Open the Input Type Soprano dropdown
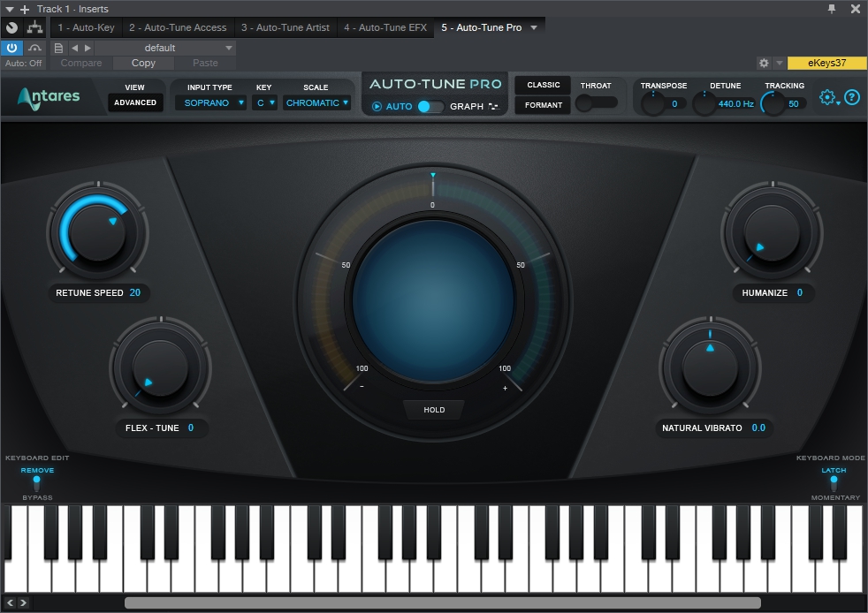The image size is (868, 613). point(210,103)
